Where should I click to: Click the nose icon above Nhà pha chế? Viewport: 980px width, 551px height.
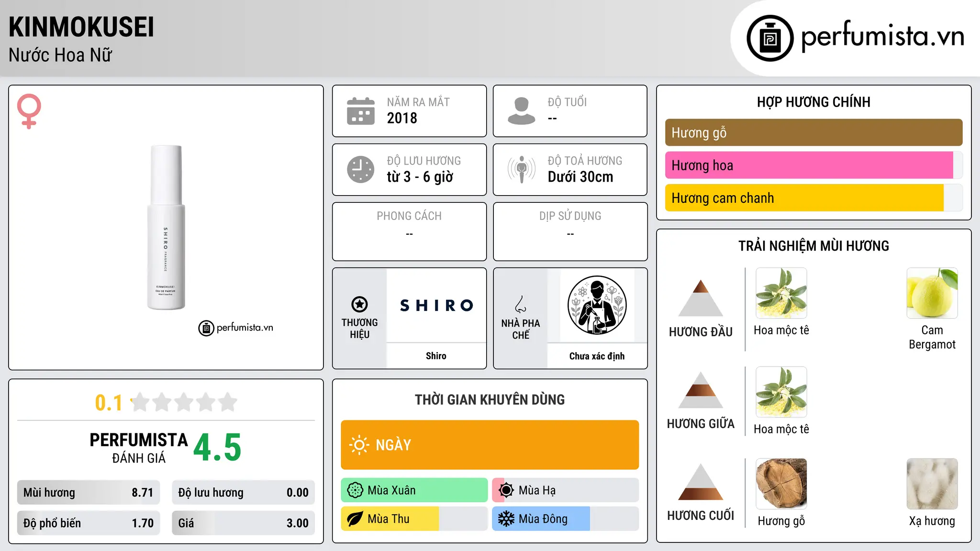[x=521, y=304]
